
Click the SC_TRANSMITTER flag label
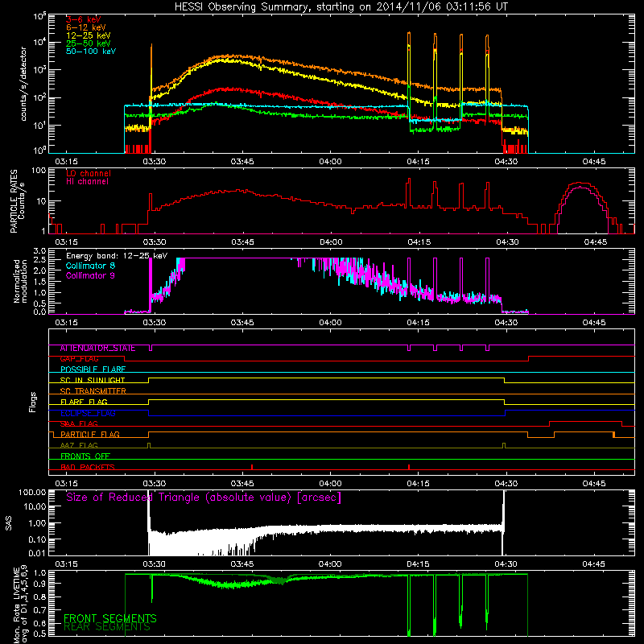click(93, 391)
